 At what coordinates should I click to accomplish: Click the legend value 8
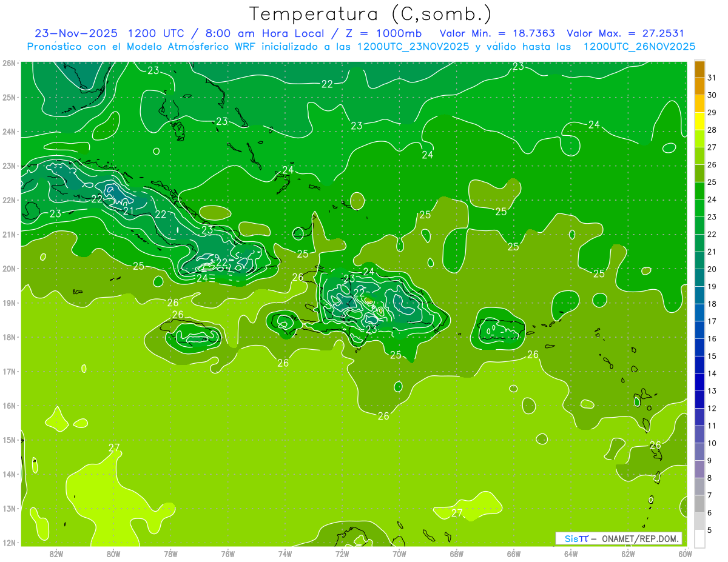click(710, 478)
